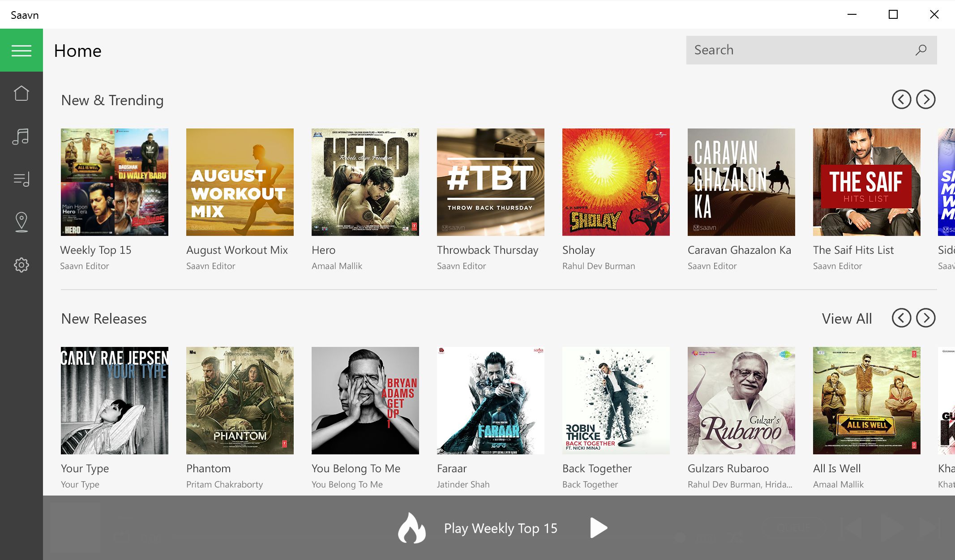Minimize the Saavn window
Screen dimensions: 955x560
point(852,14)
